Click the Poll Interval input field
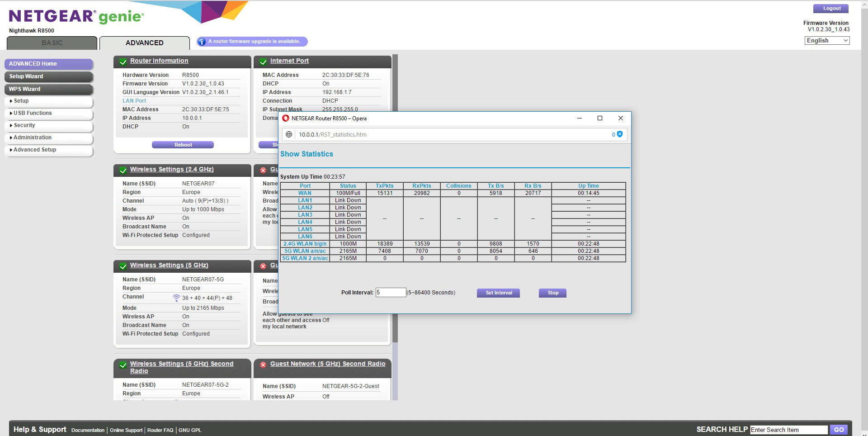This screenshot has height=436, width=868. click(x=391, y=293)
